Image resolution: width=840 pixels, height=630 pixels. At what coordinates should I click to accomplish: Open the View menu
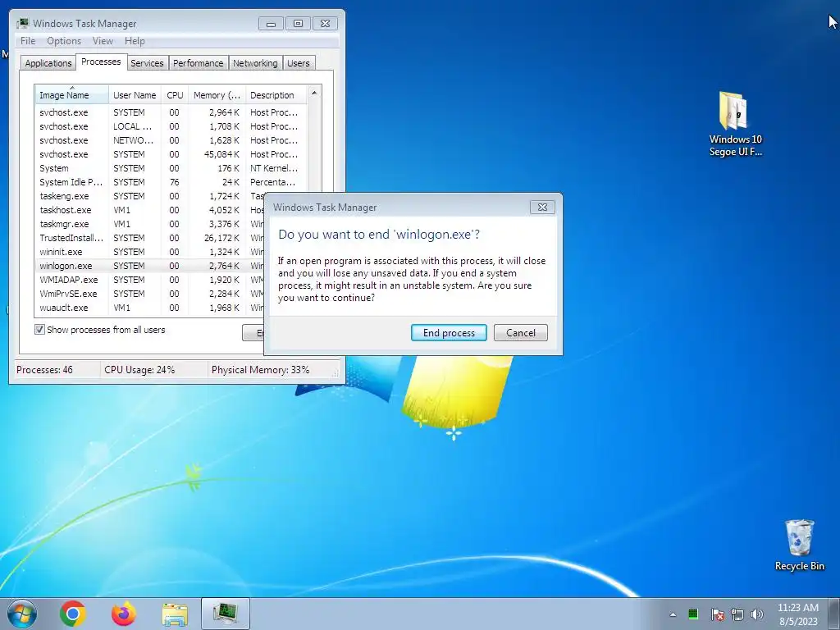(103, 41)
